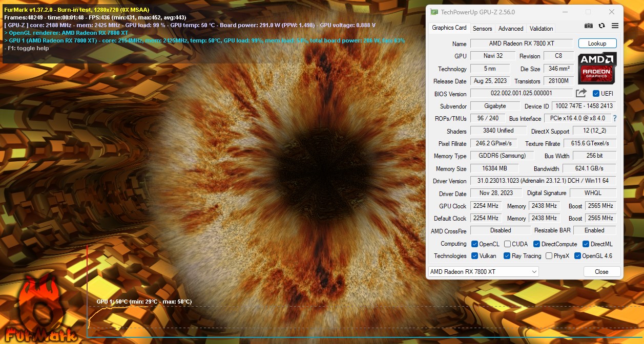Click the FurMark GPU 1 temperature graph label
The height and width of the screenshot is (344, 644).
(x=144, y=302)
